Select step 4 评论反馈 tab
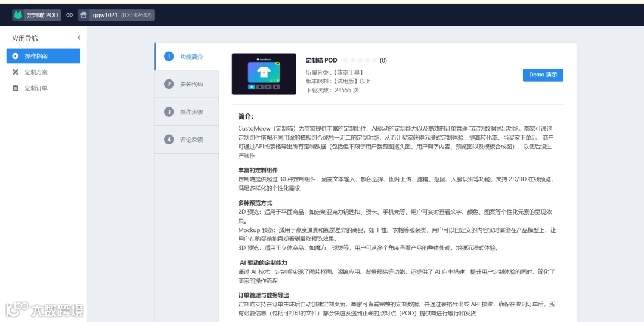 187,139
